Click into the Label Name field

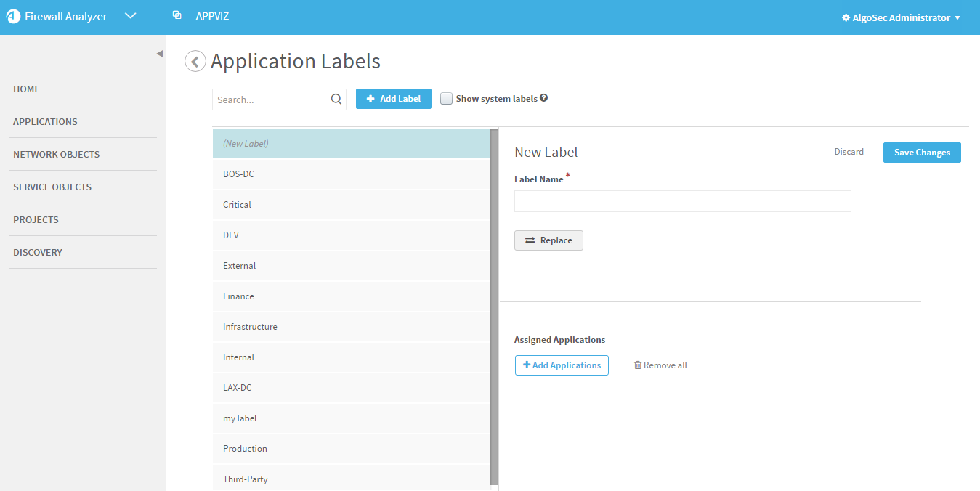[682, 201]
